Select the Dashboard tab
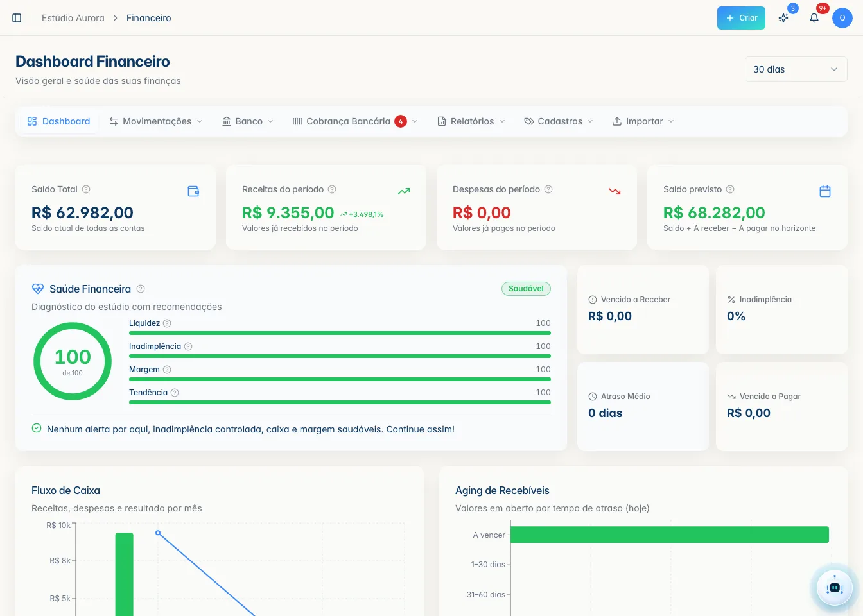This screenshot has width=863, height=616. 59,121
